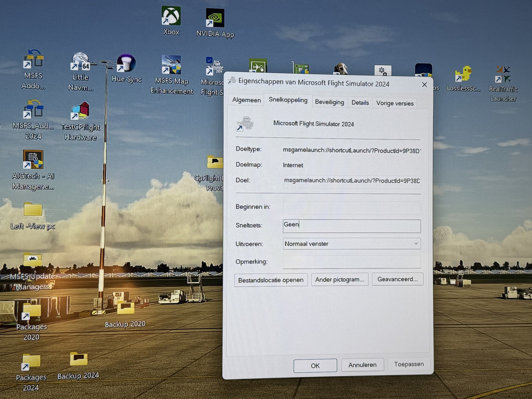Screen dimensions: 532x399
Task: Click the Annuleren button
Action: pos(362,365)
